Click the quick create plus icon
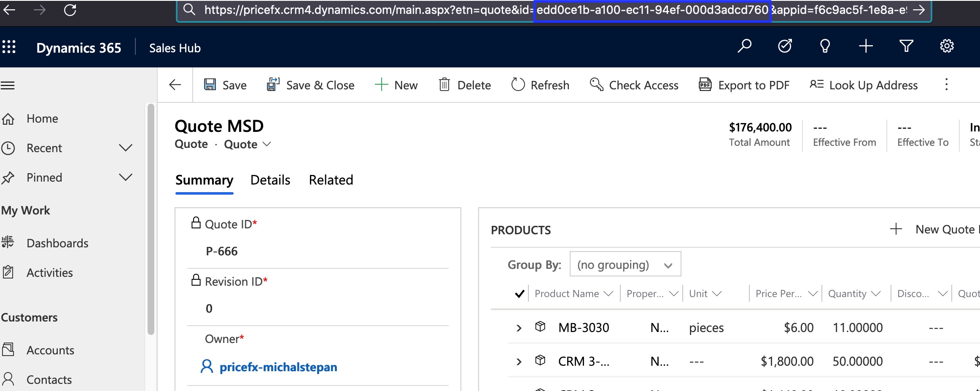 (x=866, y=46)
